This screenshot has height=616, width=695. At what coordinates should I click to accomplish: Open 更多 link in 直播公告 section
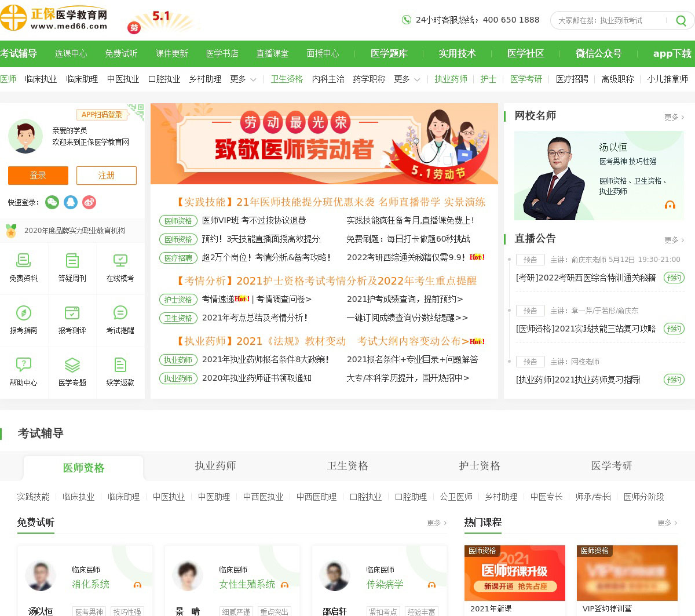(x=674, y=240)
